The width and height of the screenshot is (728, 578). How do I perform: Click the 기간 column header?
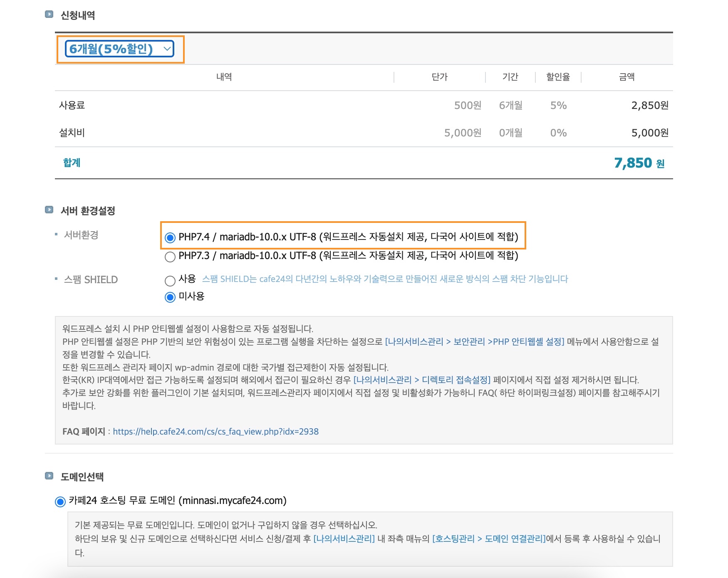tap(510, 77)
